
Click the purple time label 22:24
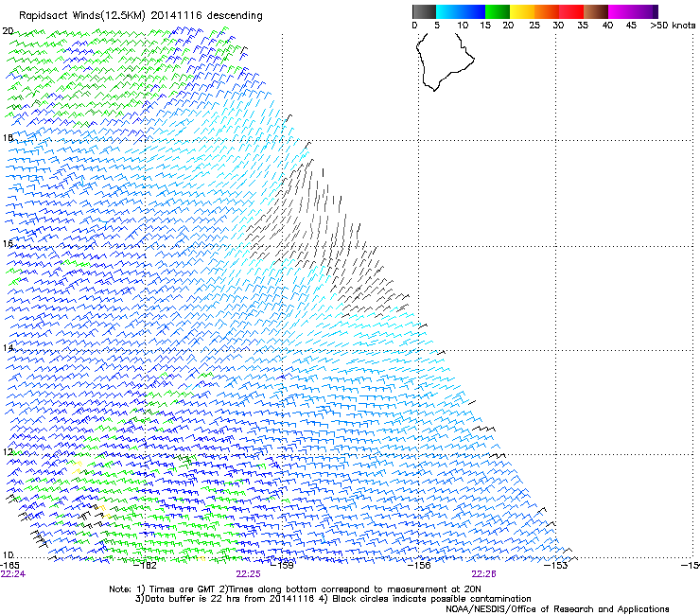point(13,574)
